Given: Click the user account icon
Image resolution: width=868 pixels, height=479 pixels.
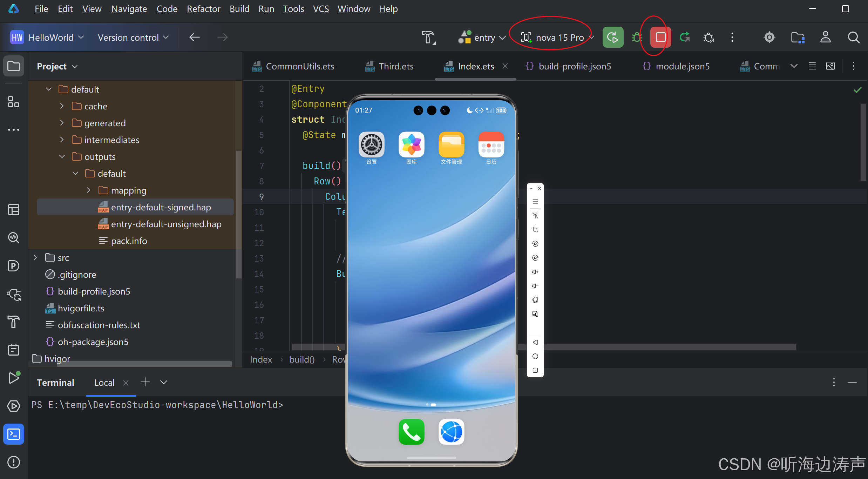Looking at the screenshot, I should point(826,37).
